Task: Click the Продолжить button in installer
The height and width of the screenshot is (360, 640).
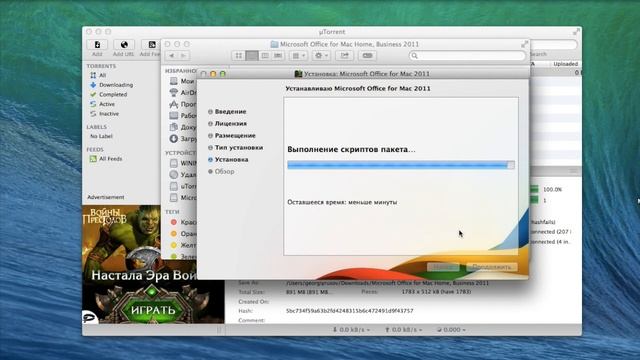Action: pos(491,267)
